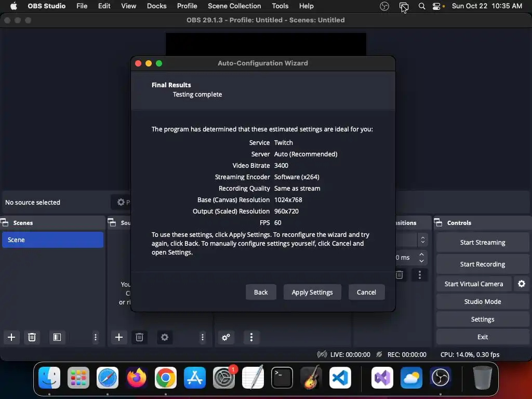Launch GarageBand from the Dock
532x399 pixels.
311,377
